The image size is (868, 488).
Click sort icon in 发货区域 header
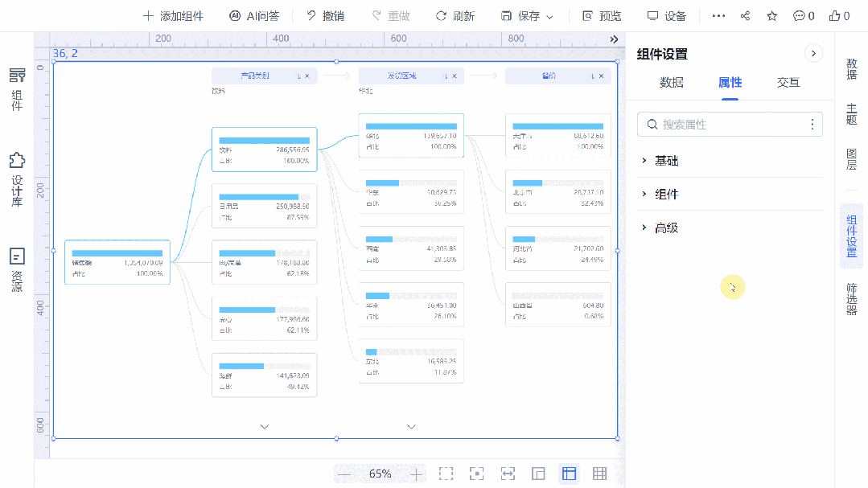[445, 76]
